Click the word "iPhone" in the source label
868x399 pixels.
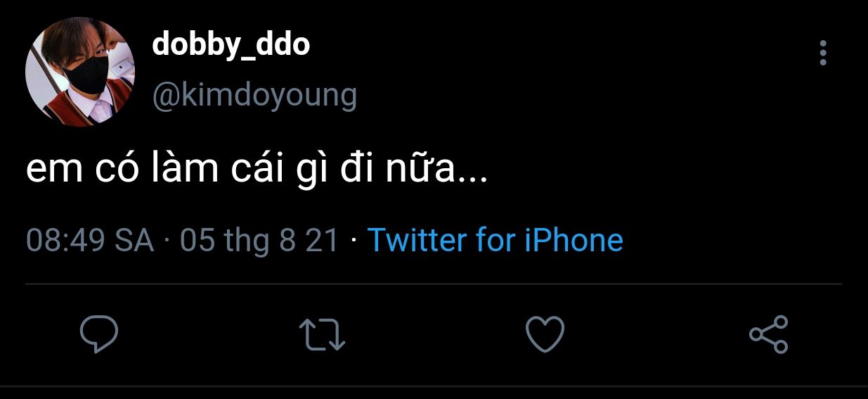[574, 240]
